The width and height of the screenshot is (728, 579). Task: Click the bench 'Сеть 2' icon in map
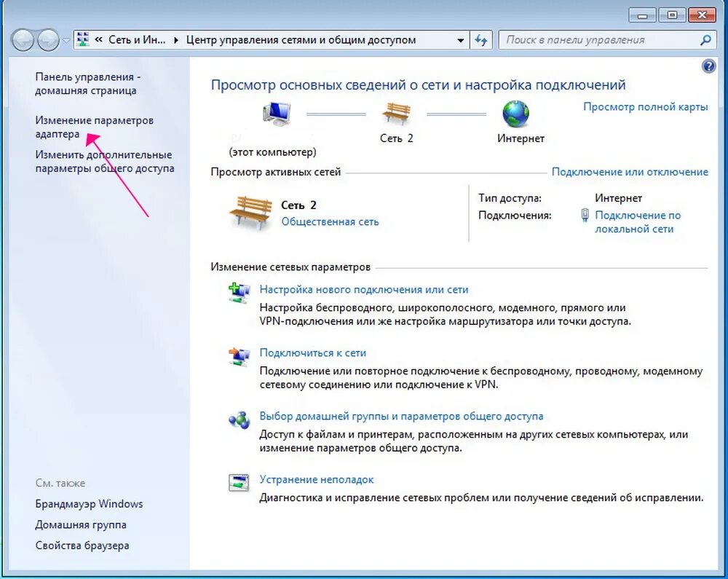tap(396, 114)
